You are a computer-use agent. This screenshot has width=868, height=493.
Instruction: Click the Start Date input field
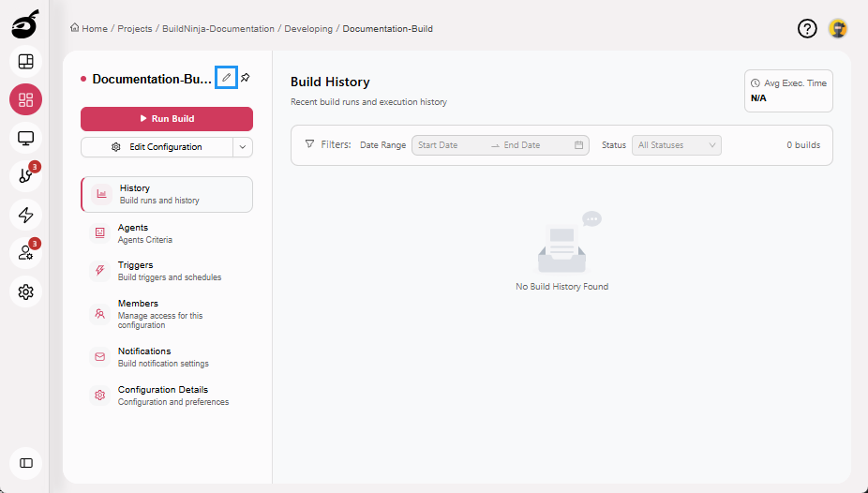(450, 145)
